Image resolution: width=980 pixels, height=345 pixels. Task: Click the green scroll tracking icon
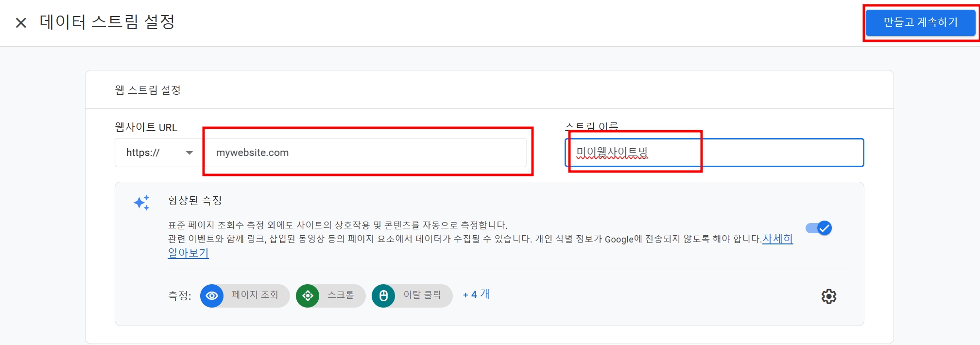click(x=308, y=295)
